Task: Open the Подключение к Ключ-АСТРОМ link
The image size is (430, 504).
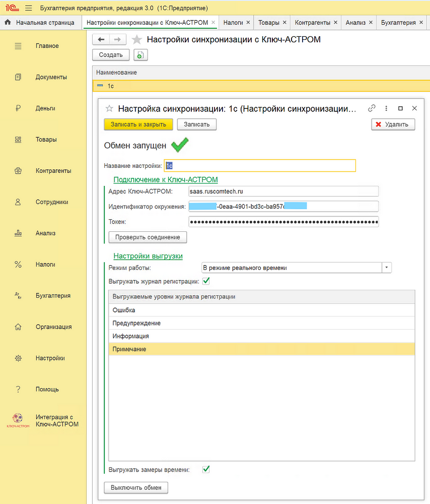Action: pyautogui.click(x=166, y=180)
